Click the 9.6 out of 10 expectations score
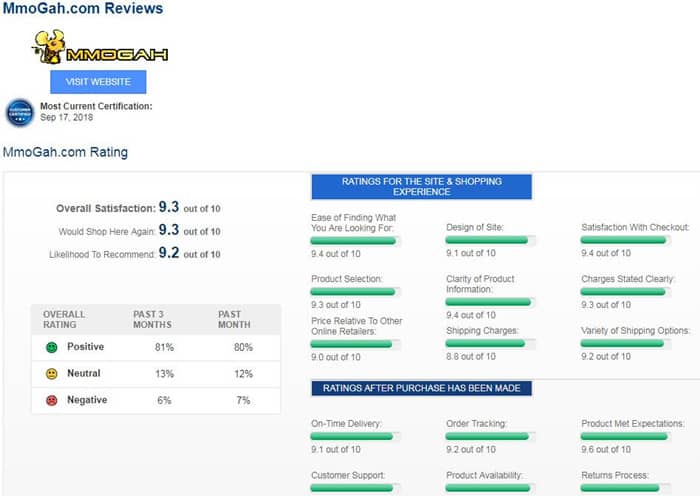The height and width of the screenshot is (496, 700). (x=606, y=450)
